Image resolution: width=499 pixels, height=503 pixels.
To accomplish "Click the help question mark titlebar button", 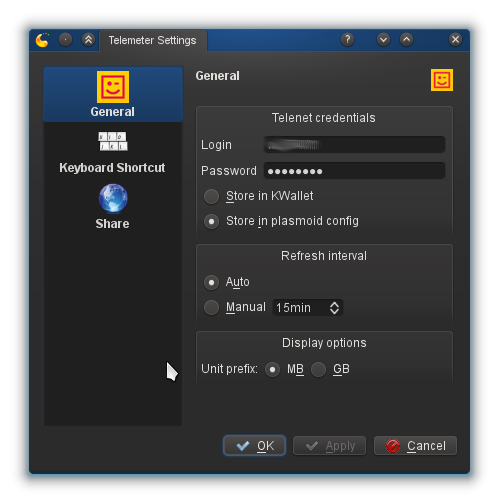I will pos(347,40).
